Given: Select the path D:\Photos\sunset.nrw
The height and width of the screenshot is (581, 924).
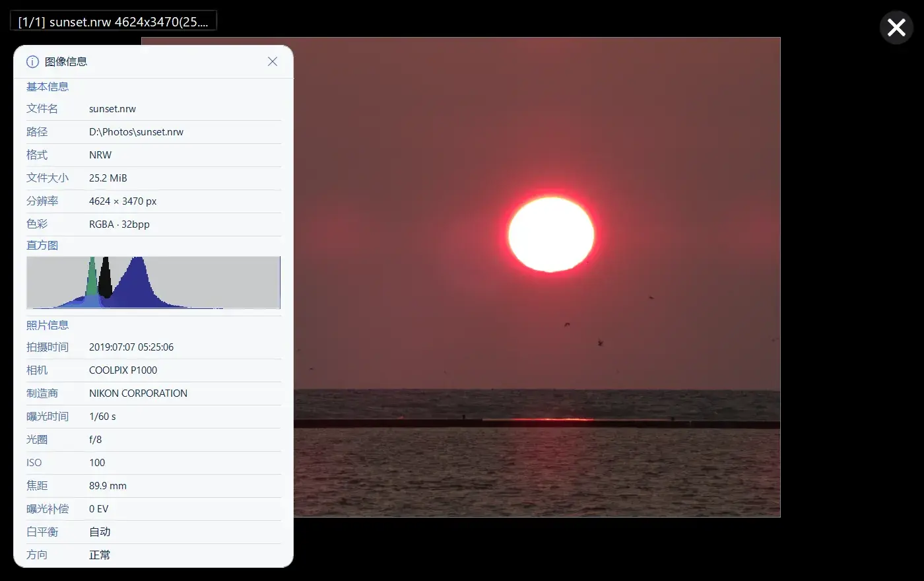Looking at the screenshot, I should coord(136,132).
